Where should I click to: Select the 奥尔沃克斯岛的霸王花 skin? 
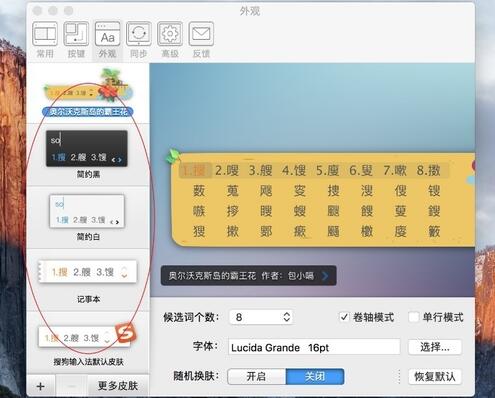pyautogui.click(x=88, y=93)
